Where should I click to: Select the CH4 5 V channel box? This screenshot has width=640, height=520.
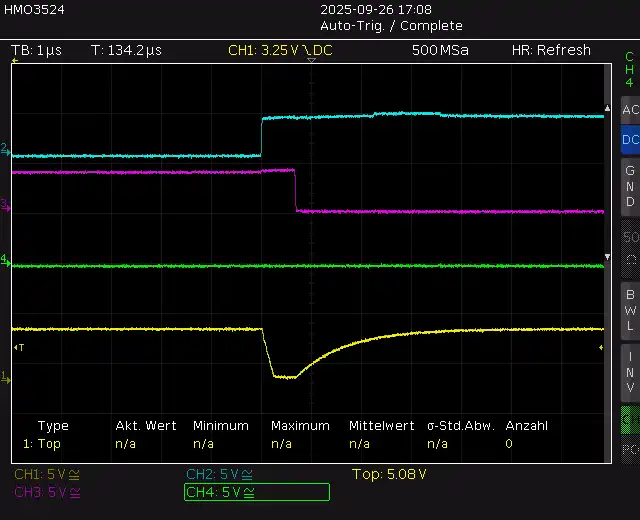point(257,492)
